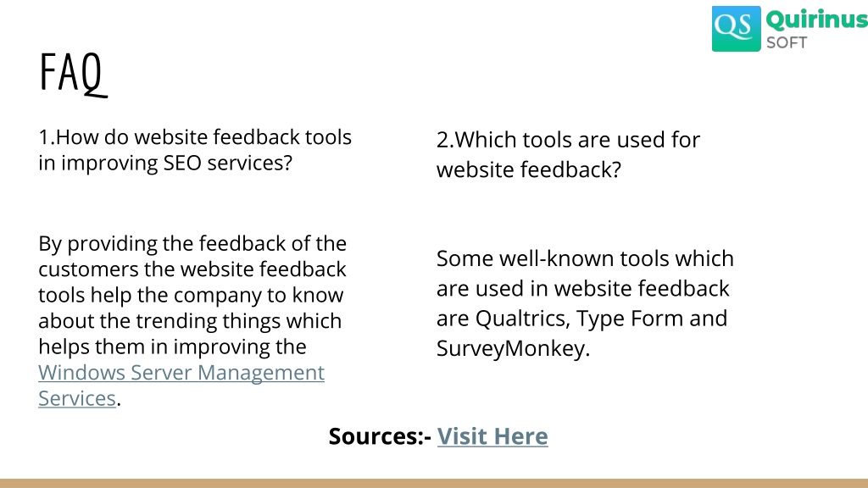Image resolution: width=868 pixels, height=488 pixels.
Task: Select the first question about SEO services
Action: (195, 150)
